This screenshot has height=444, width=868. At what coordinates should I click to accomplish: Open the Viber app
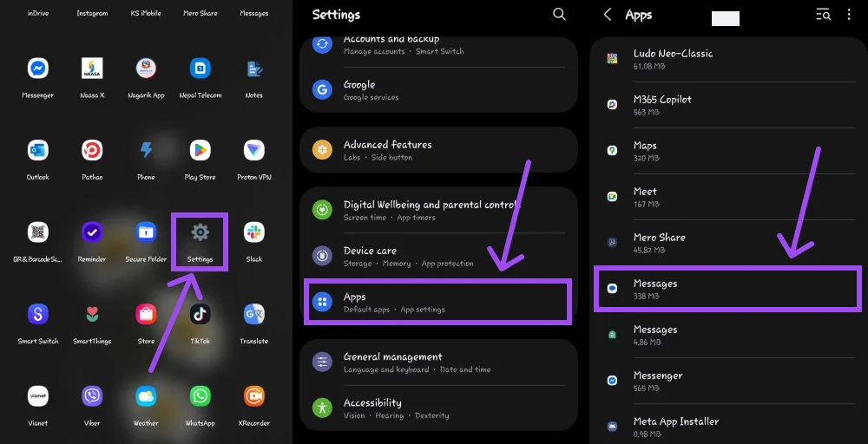(x=92, y=396)
